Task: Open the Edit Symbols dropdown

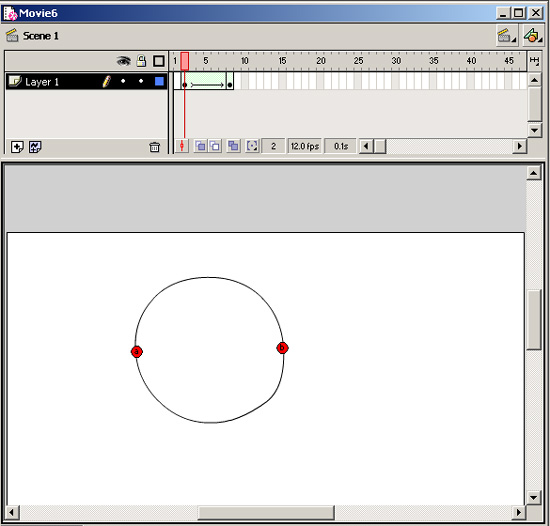Action: (x=532, y=35)
